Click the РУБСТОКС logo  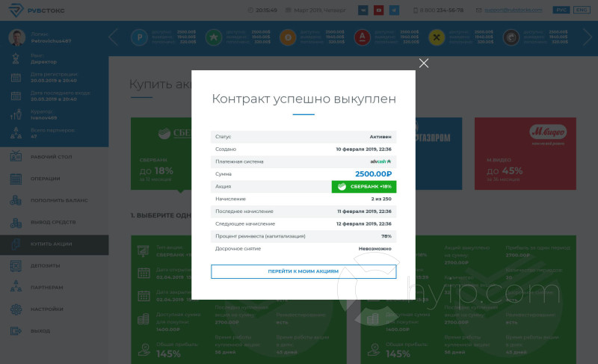(37, 10)
